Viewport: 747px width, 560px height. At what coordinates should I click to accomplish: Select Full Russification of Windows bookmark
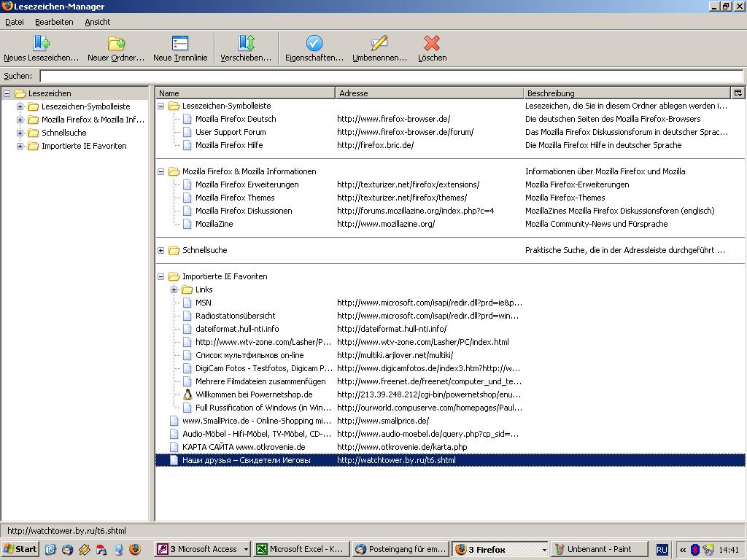[x=263, y=408]
